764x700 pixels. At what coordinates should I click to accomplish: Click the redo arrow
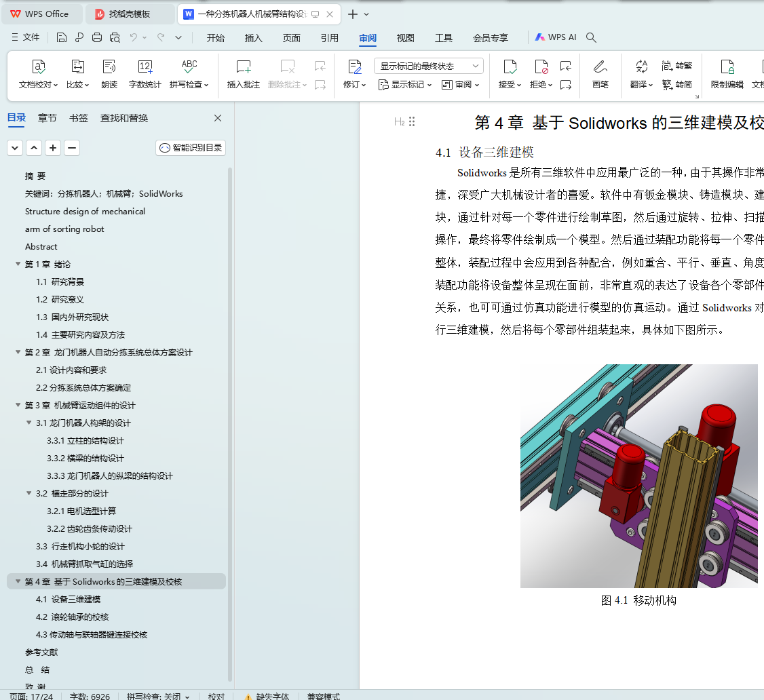click(161, 37)
